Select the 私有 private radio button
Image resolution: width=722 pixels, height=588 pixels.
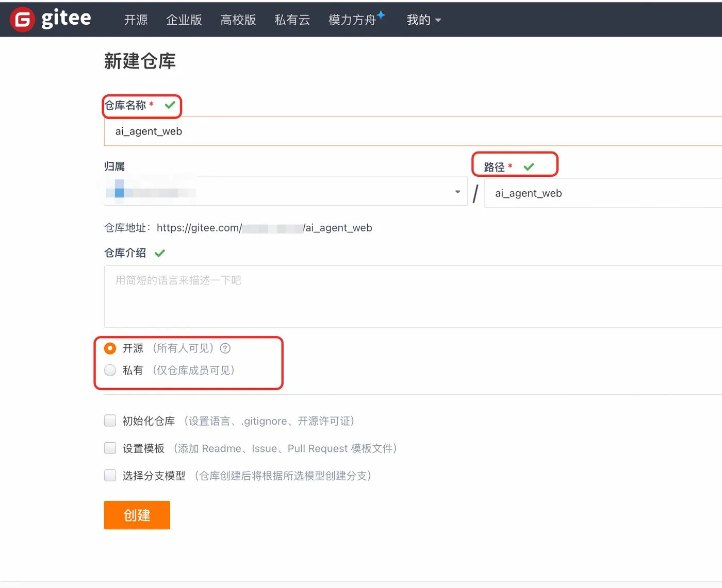pyautogui.click(x=110, y=370)
